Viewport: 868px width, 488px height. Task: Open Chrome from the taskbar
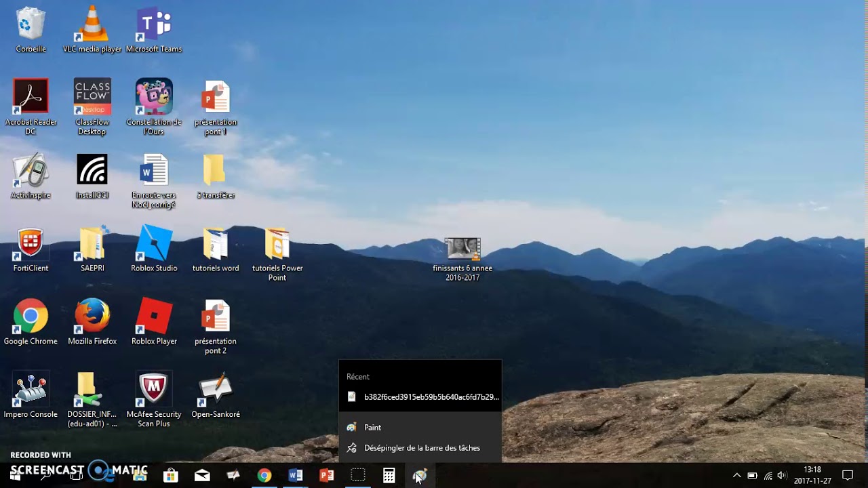click(264, 476)
